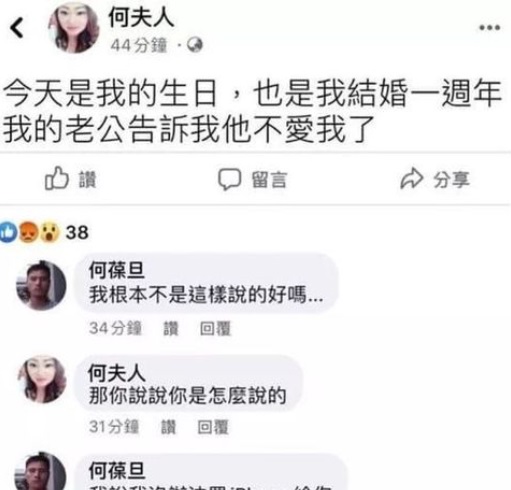View the 38 reactions count list
The image size is (511, 490).
point(77,232)
